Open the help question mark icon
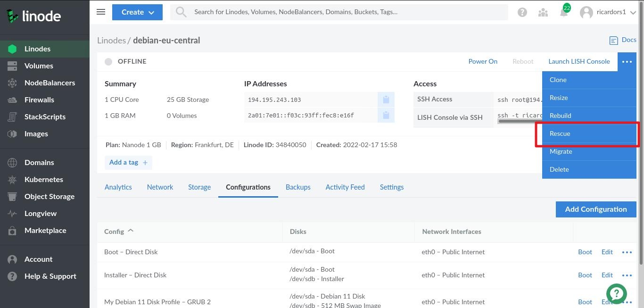Screen dimensions: 644x308 [x=522, y=12]
